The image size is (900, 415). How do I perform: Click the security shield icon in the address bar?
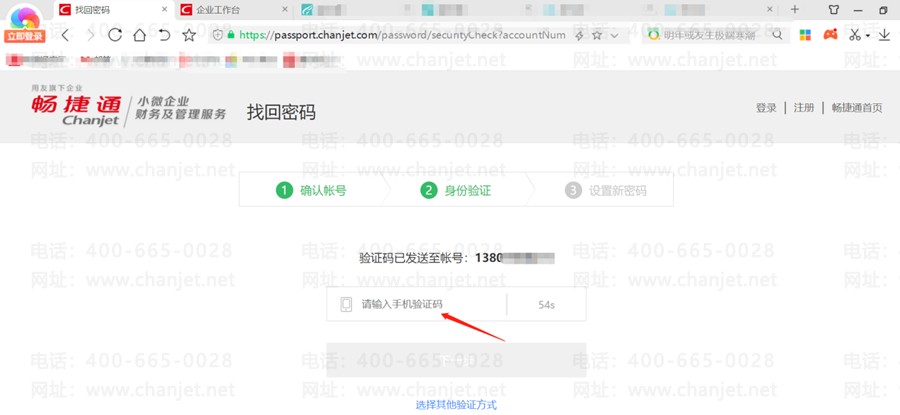pyautogui.click(x=218, y=35)
